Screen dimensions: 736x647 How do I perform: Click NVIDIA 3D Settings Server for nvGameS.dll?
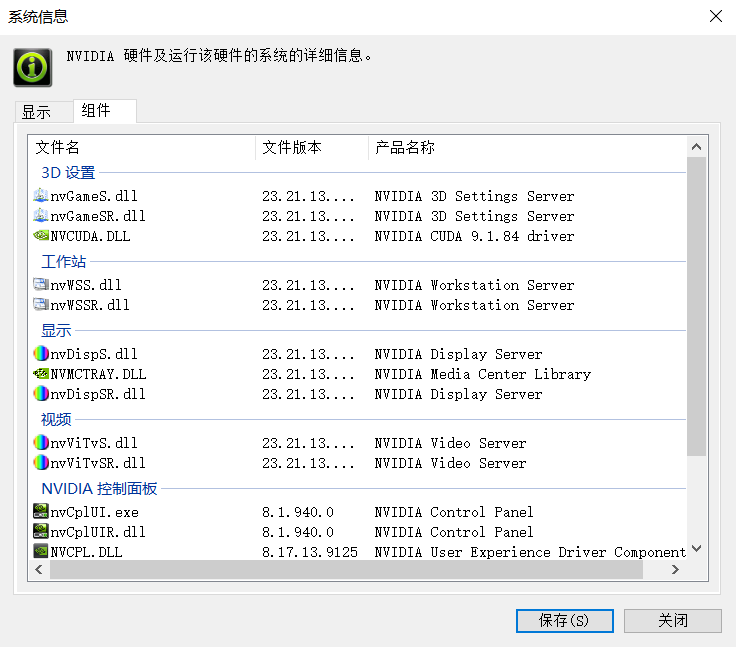(474, 196)
